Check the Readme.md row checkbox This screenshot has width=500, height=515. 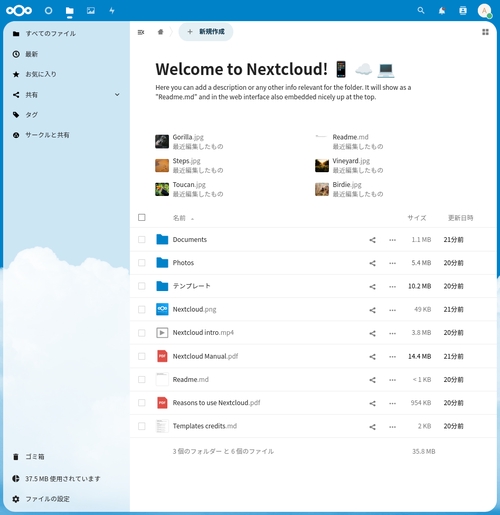pyautogui.click(x=142, y=379)
